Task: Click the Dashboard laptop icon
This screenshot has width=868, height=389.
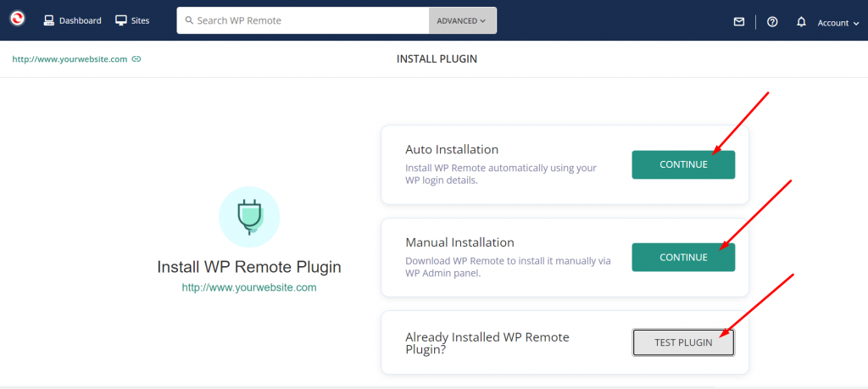Action: click(49, 20)
